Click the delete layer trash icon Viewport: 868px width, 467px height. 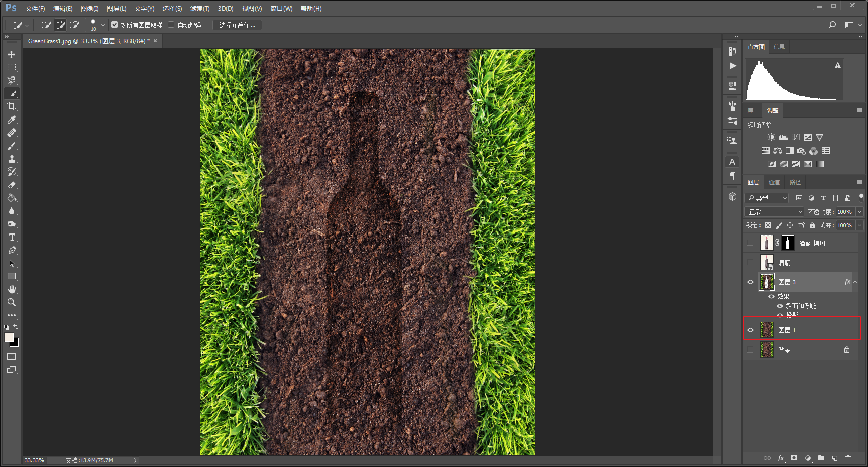point(848,458)
